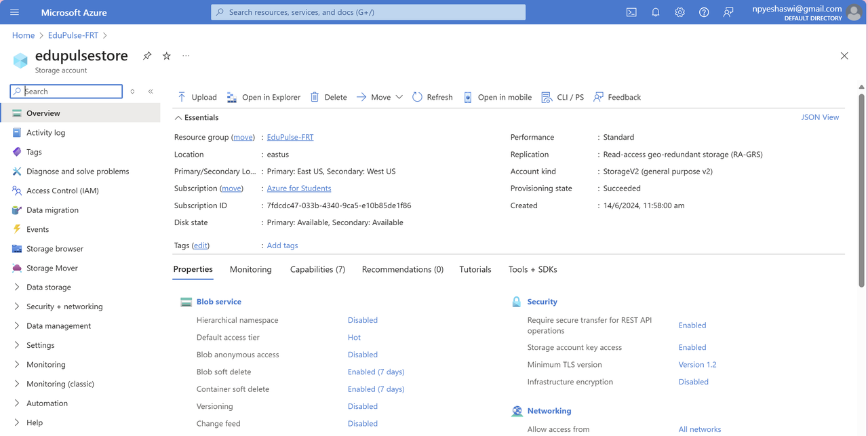
Task: Open the help question mark menu
Action: [x=704, y=12]
